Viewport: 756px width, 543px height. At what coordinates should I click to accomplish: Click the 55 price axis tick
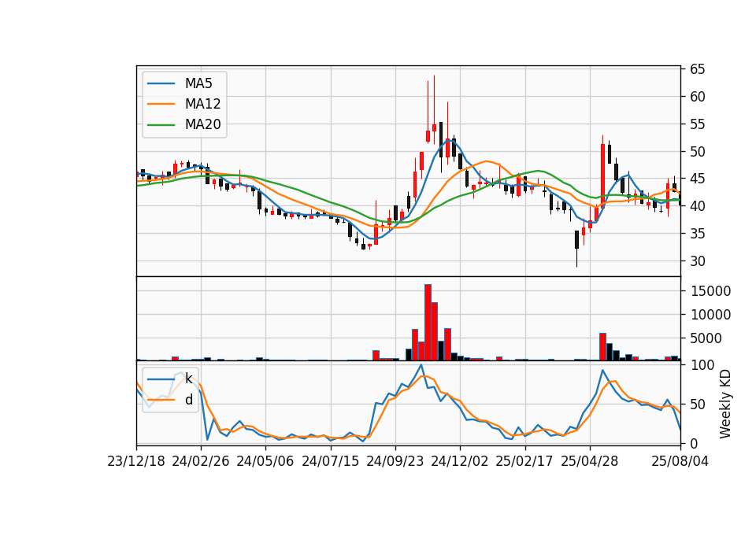click(x=697, y=124)
